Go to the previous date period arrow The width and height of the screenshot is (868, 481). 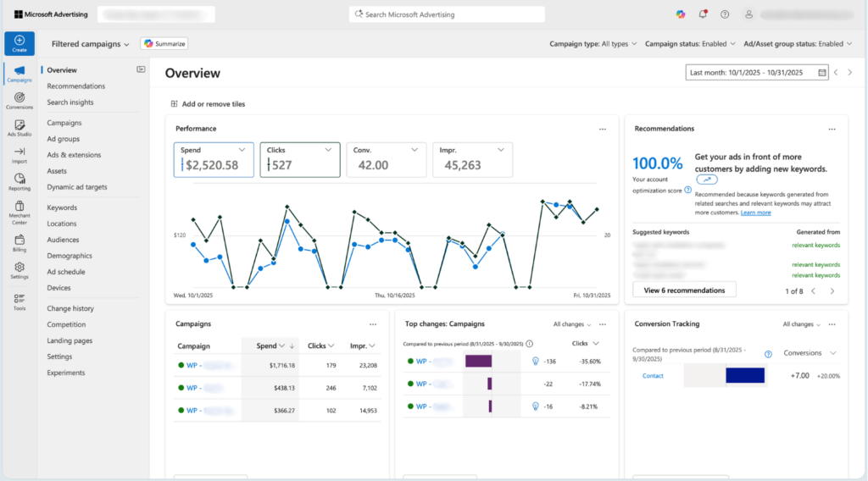836,73
